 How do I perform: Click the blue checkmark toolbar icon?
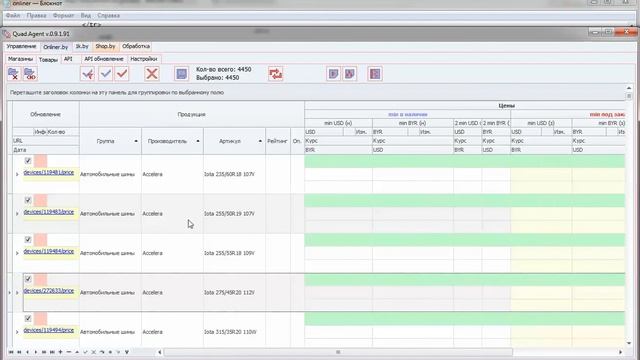coord(105,73)
